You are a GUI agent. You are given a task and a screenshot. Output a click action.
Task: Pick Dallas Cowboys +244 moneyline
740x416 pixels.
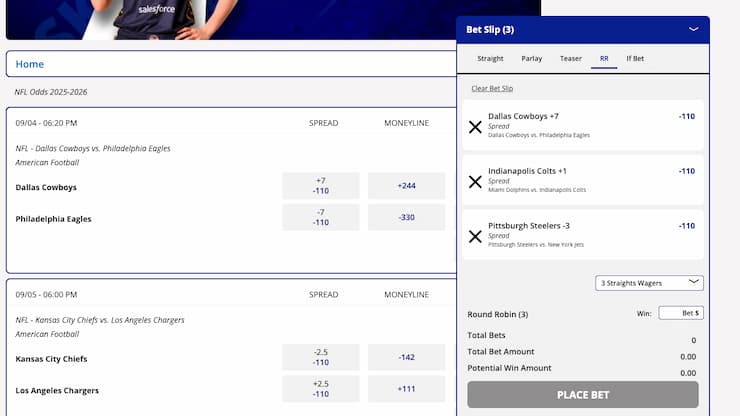(x=406, y=186)
